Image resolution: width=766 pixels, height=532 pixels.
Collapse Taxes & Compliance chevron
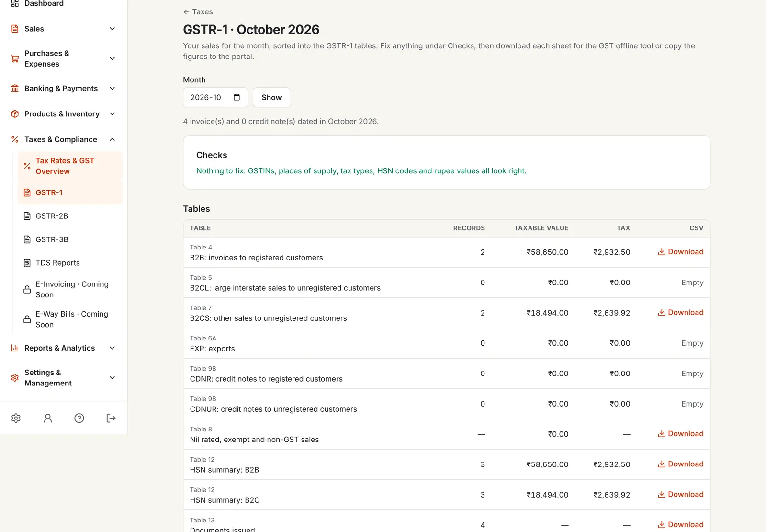[112, 139]
